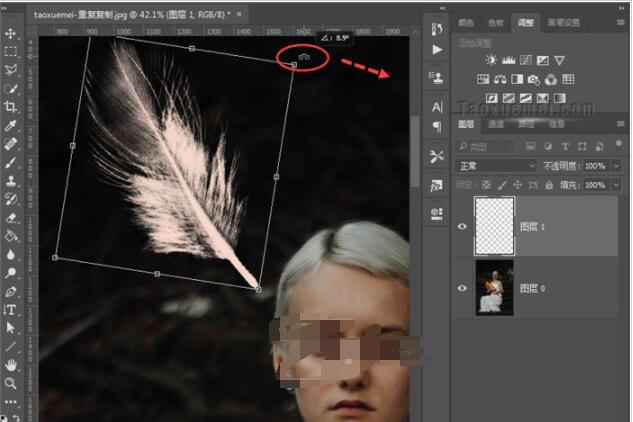Lock all with padlock icon

pyautogui.click(x=549, y=185)
